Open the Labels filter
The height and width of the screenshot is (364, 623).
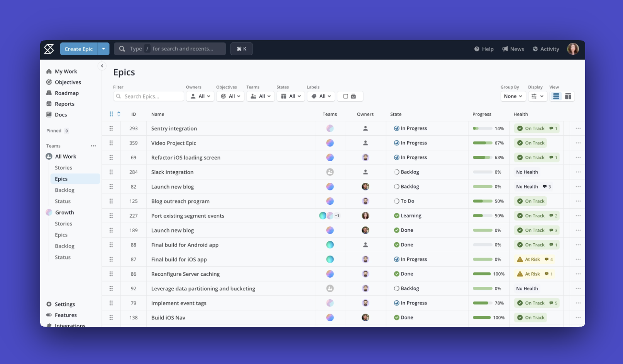(321, 96)
